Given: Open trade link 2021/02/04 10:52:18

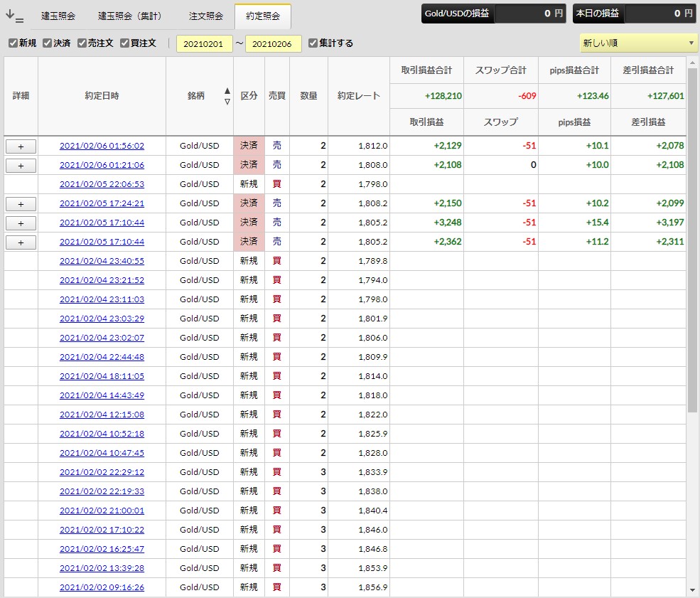Looking at the screenshot, I should 102,434.
